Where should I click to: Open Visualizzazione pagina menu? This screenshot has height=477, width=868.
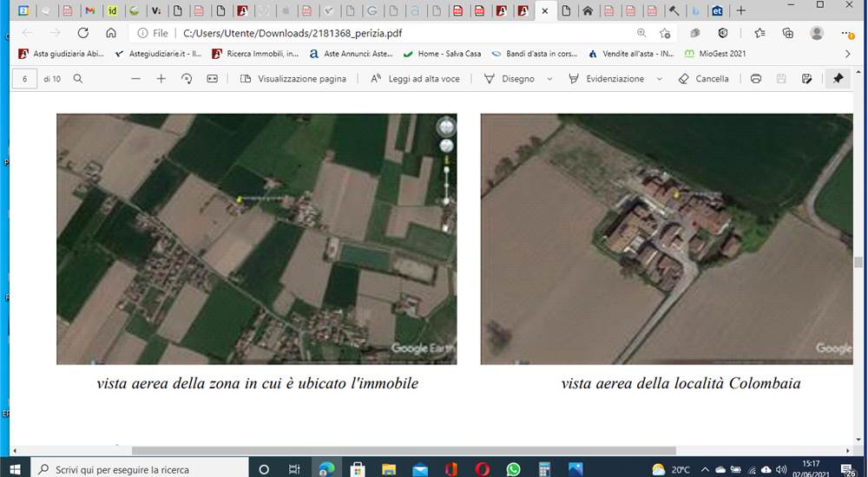tap(293, 79)
